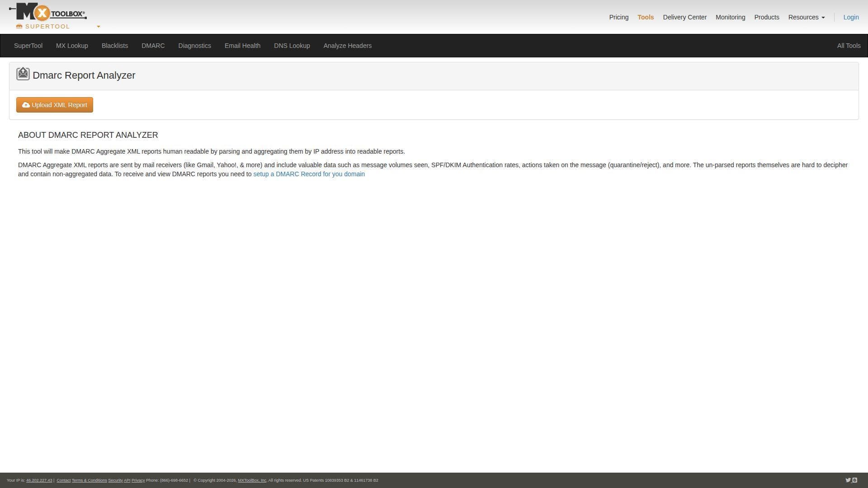The image size is (868, 488).
Task: Open the Blacklists tool
Action: tap(115, 46)
